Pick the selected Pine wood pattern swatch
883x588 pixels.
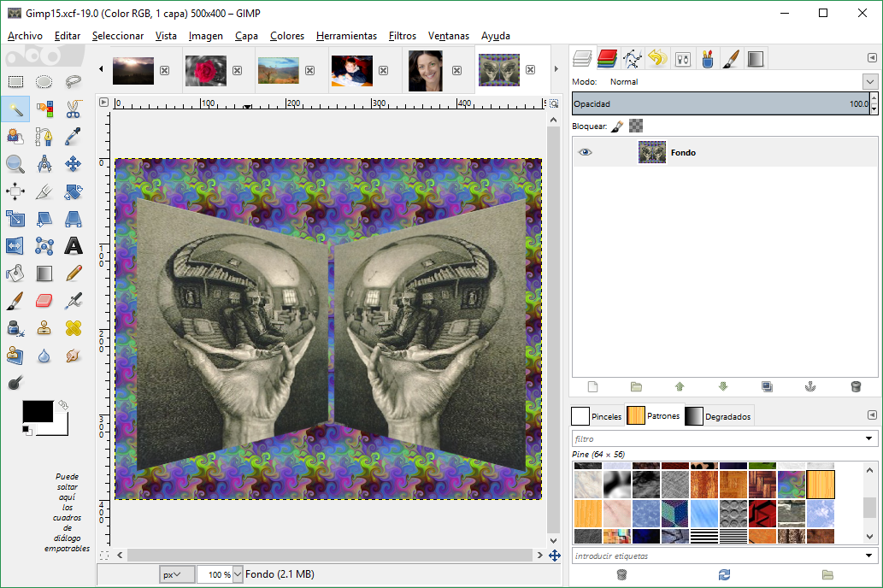click(821, 485)
